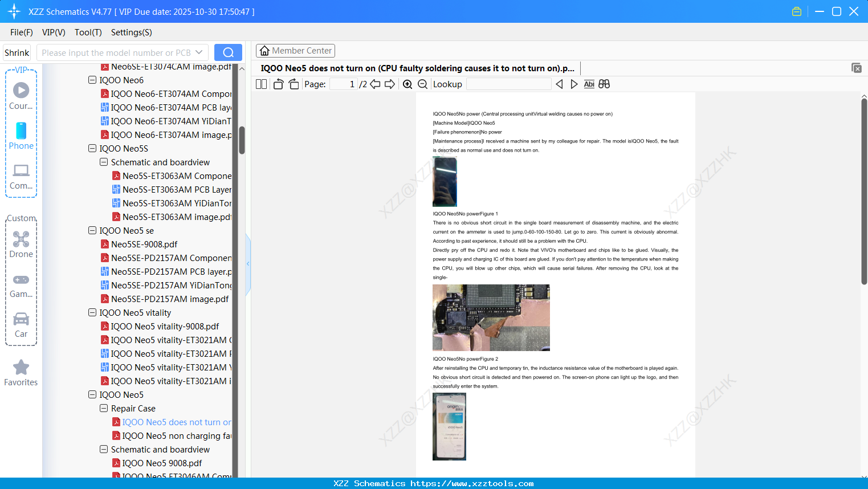
Task: Select the Computer category
Action: pyautogui.click(x=21, y=176)
